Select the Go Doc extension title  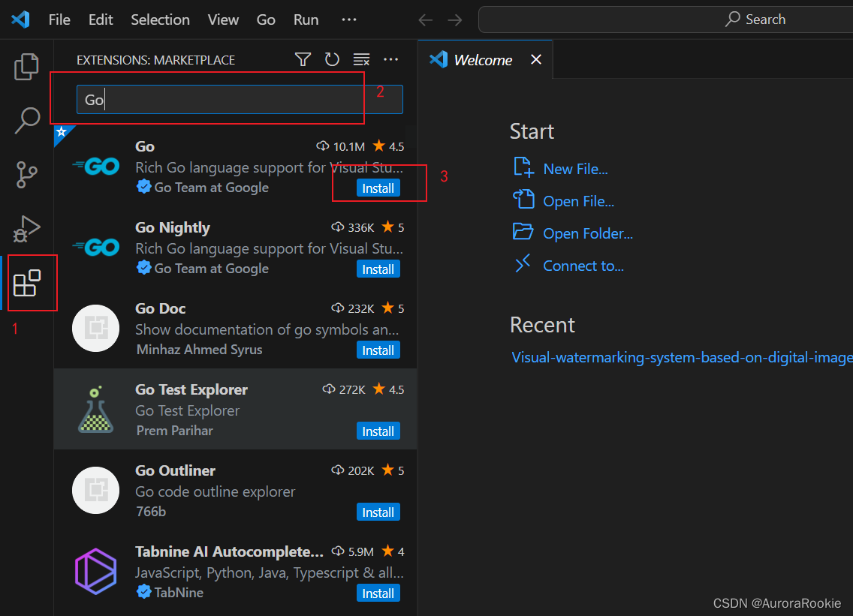pyautogui.click(x=161, y=308)
